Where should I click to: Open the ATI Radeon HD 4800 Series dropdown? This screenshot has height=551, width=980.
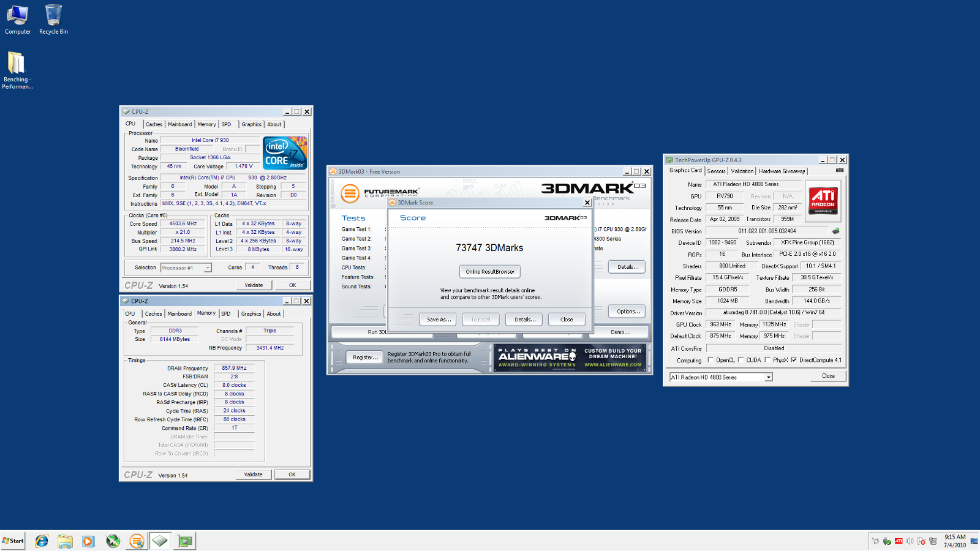[768, 377]
